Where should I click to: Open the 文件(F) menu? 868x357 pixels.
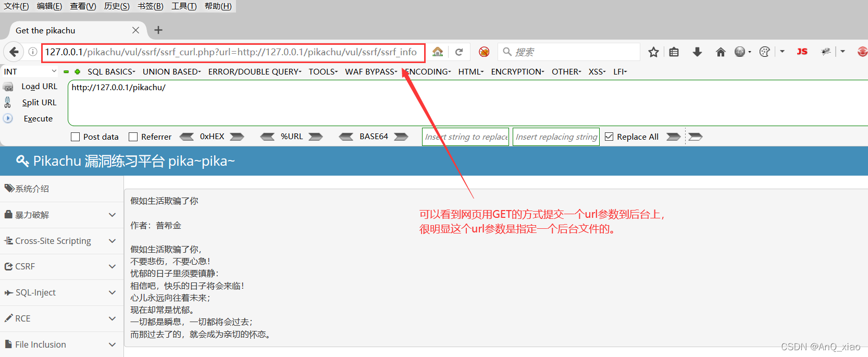16,6
